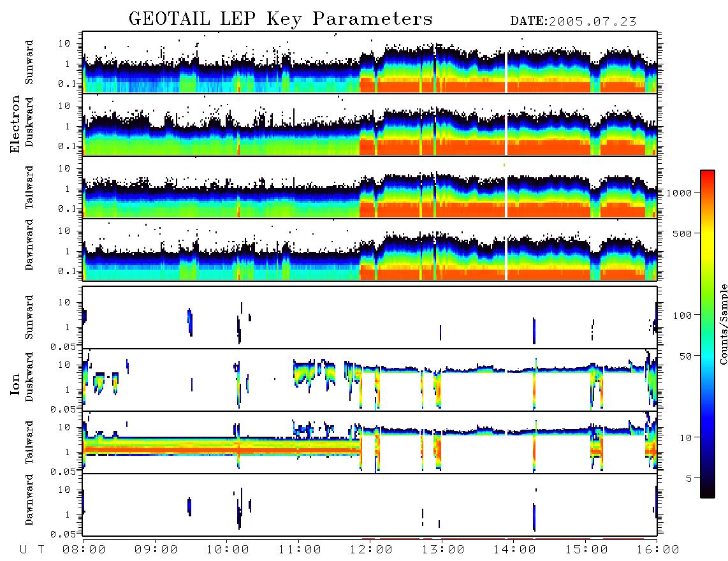Select the Electron "Tailward" panel label
This screenshot has width=728, height=561.
coord(29,187)
